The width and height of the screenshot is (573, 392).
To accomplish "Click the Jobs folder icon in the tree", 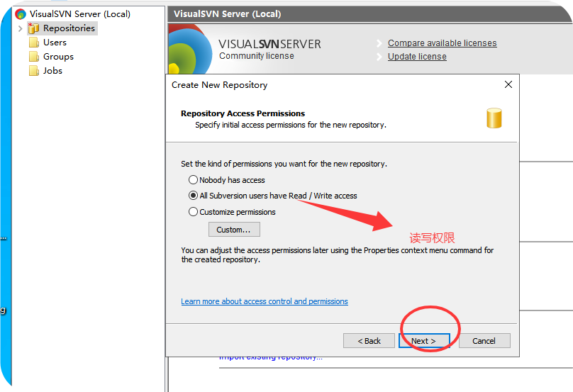I will [34, 70].
